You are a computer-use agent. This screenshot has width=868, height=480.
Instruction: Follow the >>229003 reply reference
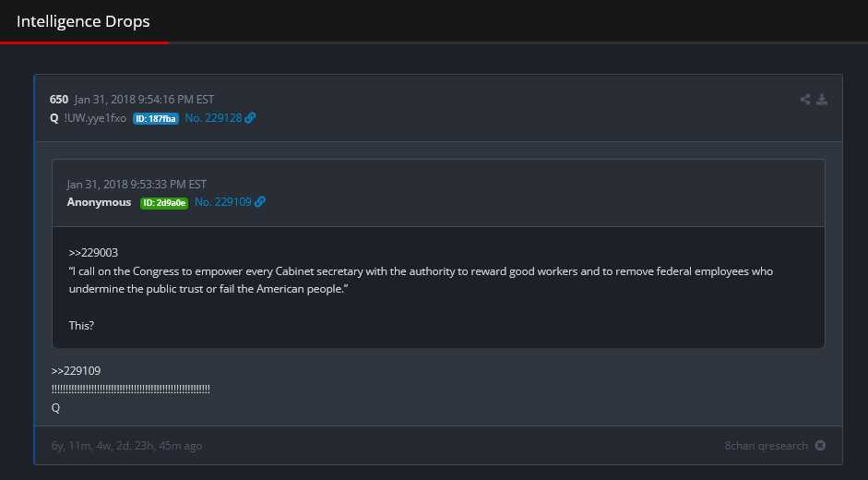click(x=93, y=252)
